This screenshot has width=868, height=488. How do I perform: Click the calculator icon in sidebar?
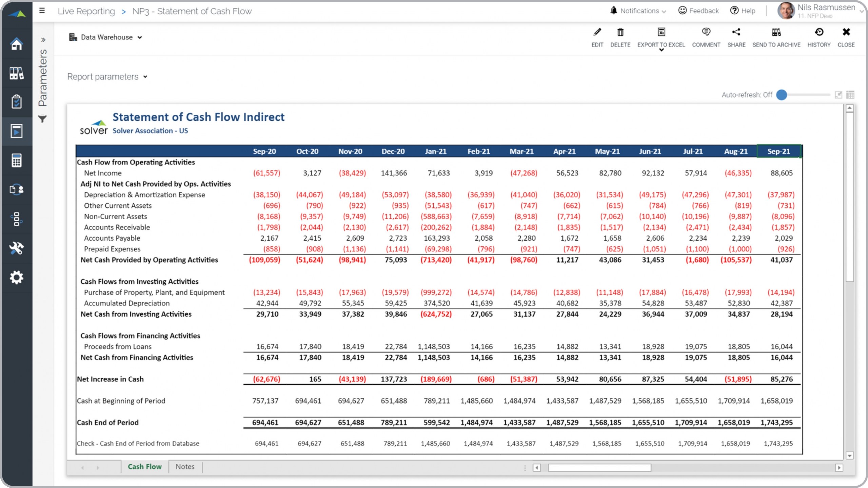pyautogui.click(x=16, y=161)
